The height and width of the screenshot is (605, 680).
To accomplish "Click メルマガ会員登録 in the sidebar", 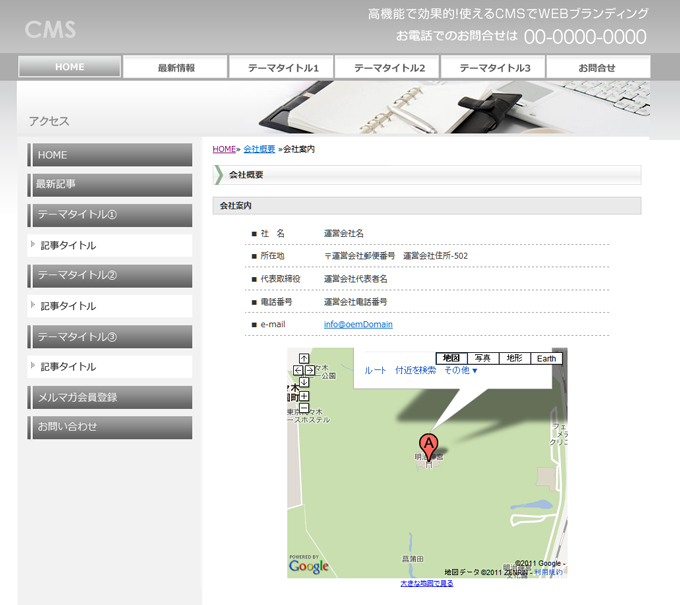I will pyautogui.click(x=110, y=397).
